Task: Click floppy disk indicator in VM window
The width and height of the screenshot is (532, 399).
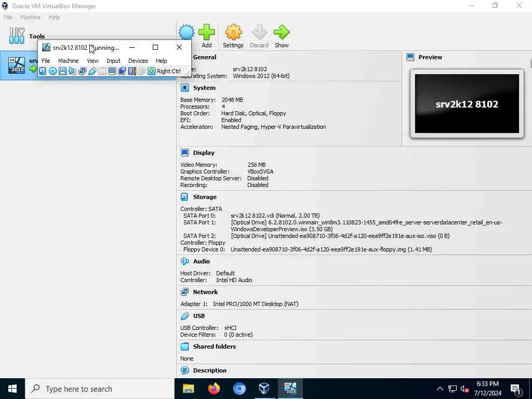Action: pos(62,71)
